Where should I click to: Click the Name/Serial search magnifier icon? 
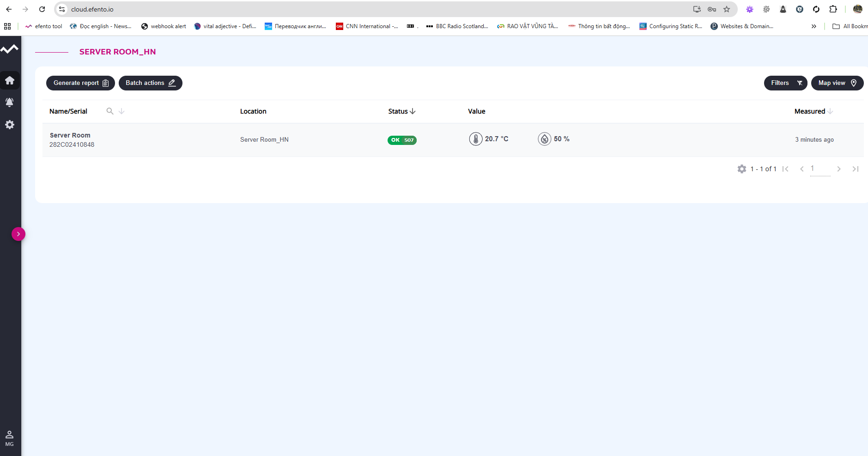pos(110,111)
